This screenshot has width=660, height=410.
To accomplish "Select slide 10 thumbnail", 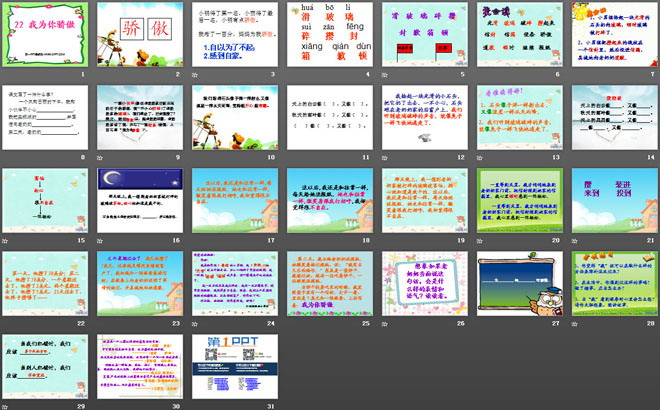I will 235,117.
